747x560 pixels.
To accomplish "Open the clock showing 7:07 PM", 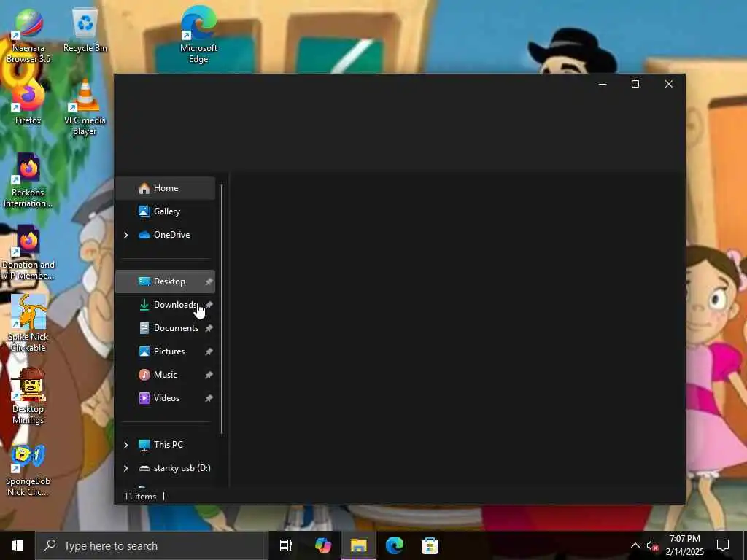I will pyautogui.click(x=684, y=545).
